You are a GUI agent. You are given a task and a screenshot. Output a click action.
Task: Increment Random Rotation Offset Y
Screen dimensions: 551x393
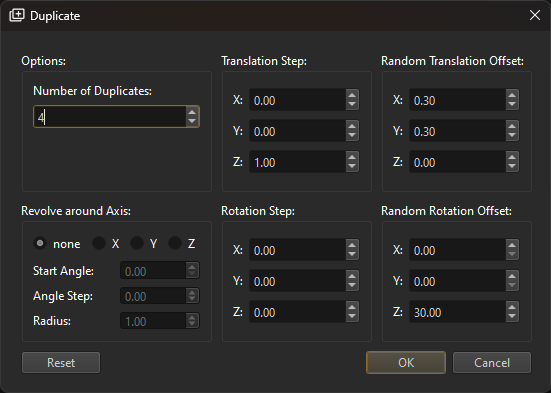512,276
